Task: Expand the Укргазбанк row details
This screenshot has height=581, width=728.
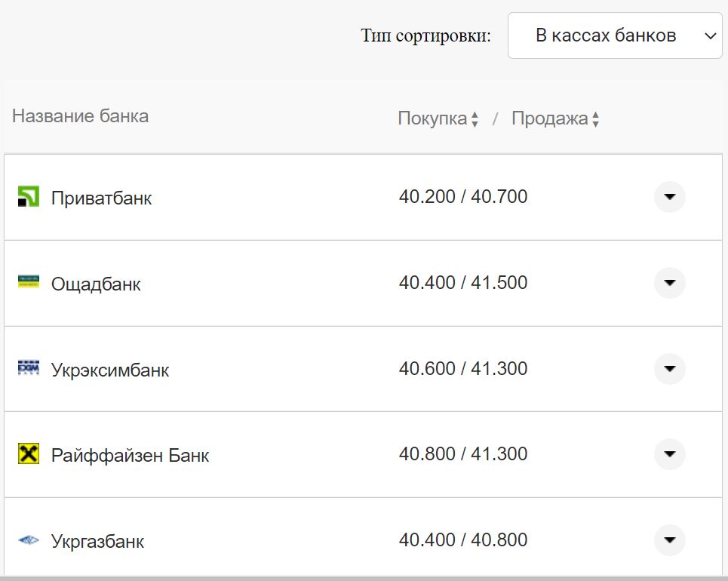Action: (669, 540)
